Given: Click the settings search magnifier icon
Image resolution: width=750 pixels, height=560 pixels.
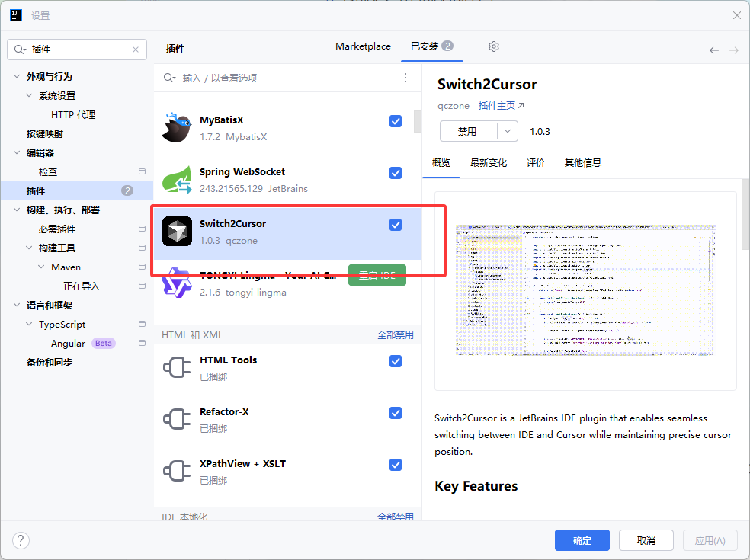Looking at the screenshot, I should click(x=20, y=50).
